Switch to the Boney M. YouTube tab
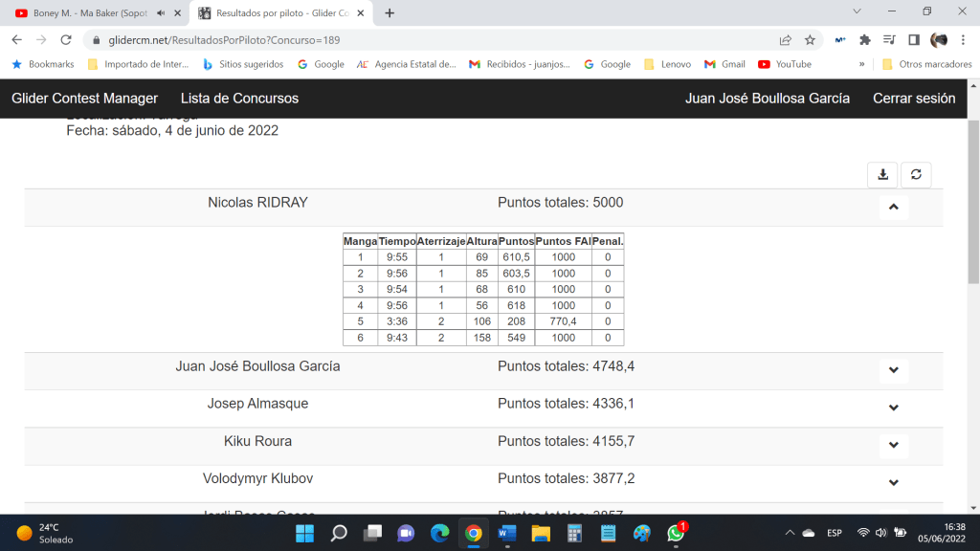 (86, 13)
